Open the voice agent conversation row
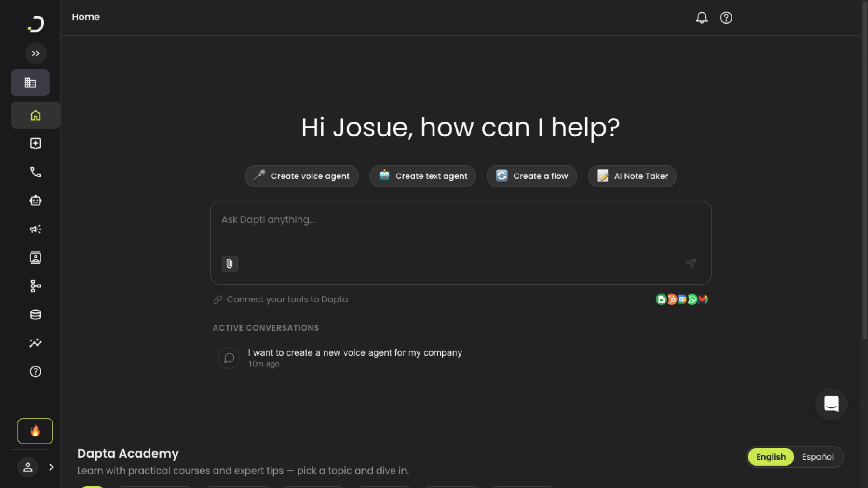Image resolution: width=868 pixels, height=488 pixels. click(461, 358)
